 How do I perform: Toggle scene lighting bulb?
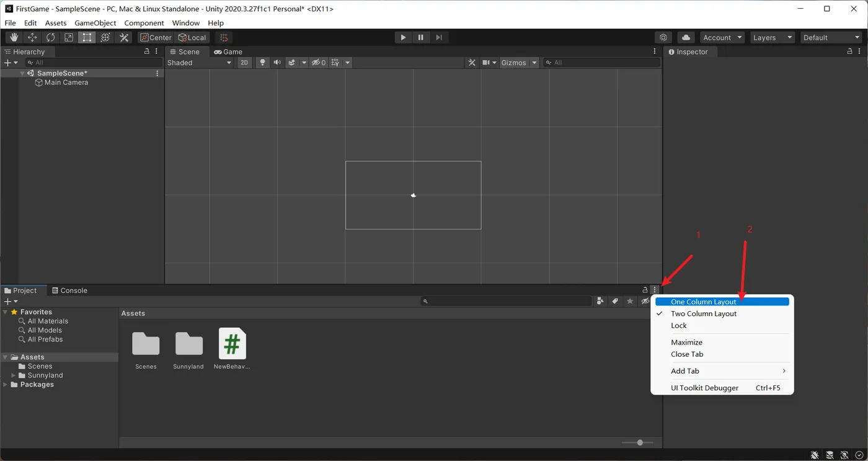pyautogui.click(x=262, y=63)
